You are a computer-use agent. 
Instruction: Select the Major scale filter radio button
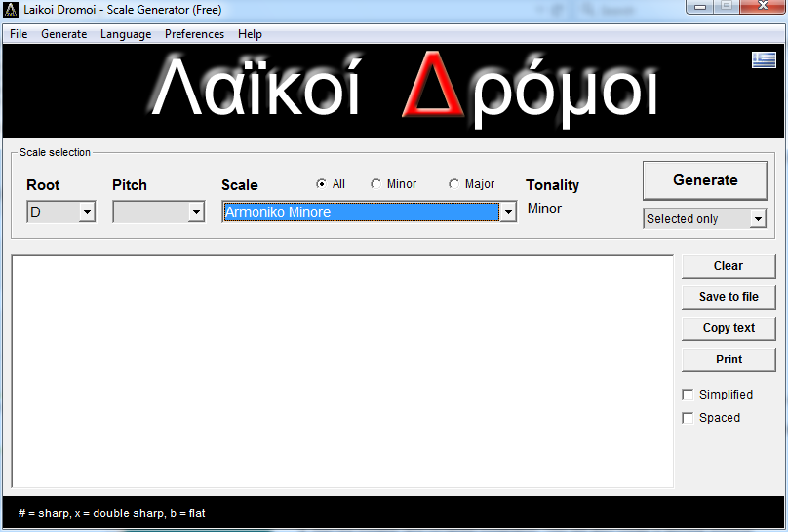tap(453, 184)
